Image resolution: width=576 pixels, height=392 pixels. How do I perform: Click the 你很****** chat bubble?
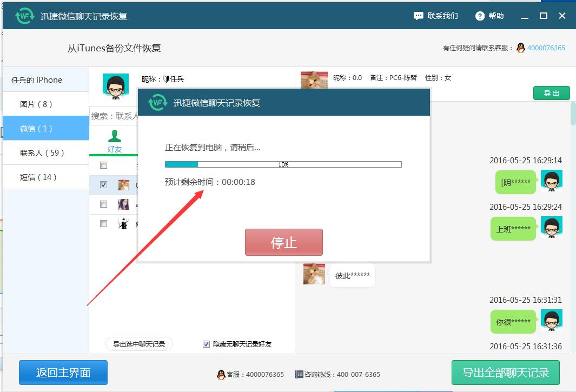pyautogui.click(x=513, y=322)
